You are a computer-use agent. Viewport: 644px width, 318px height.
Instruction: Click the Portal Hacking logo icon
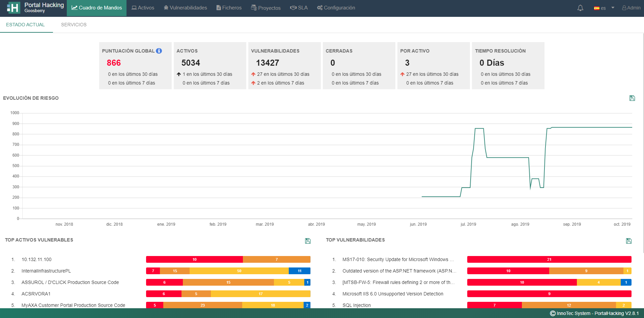(13, 8)
